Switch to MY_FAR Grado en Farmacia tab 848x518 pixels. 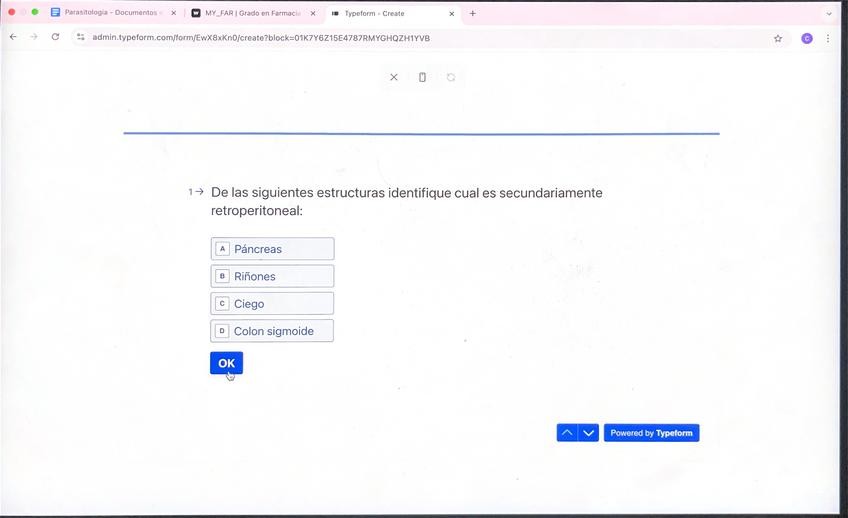click(x=250, y=13)
